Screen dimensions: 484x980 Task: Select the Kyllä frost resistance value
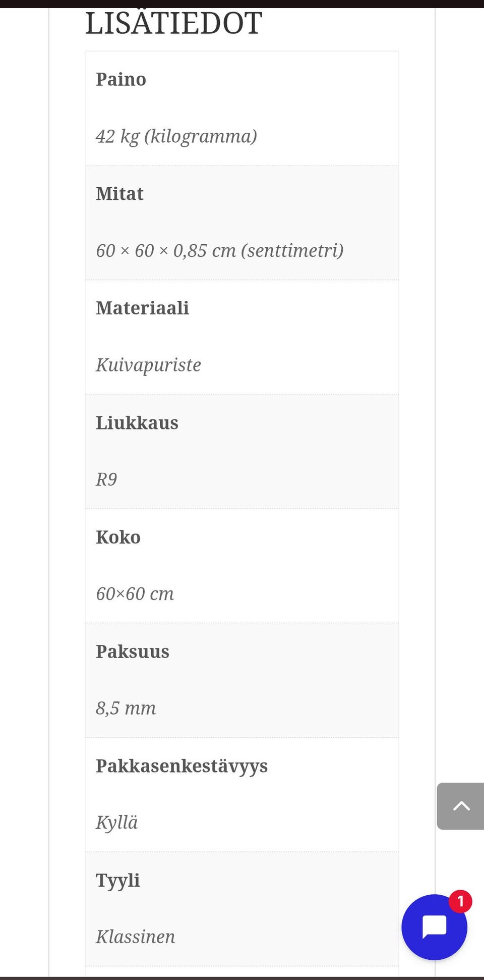coord(117,823)
